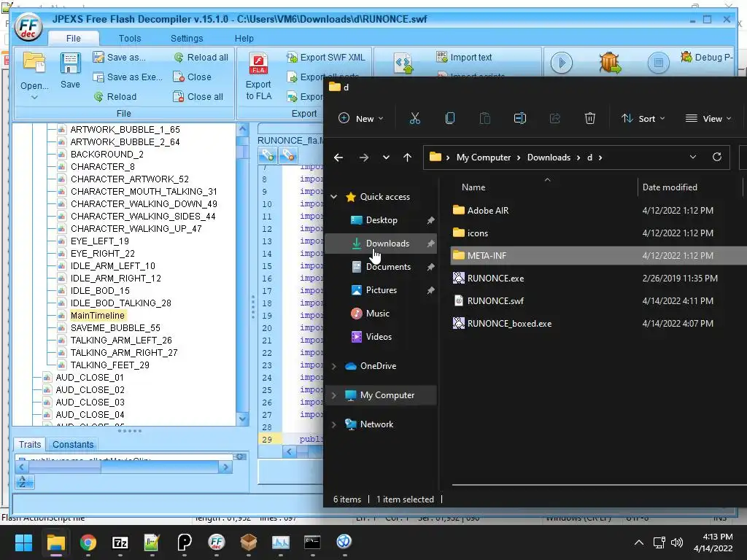Click the Cut scissors icon in Explorer
The image size is (747, 560).
[415, 119]
